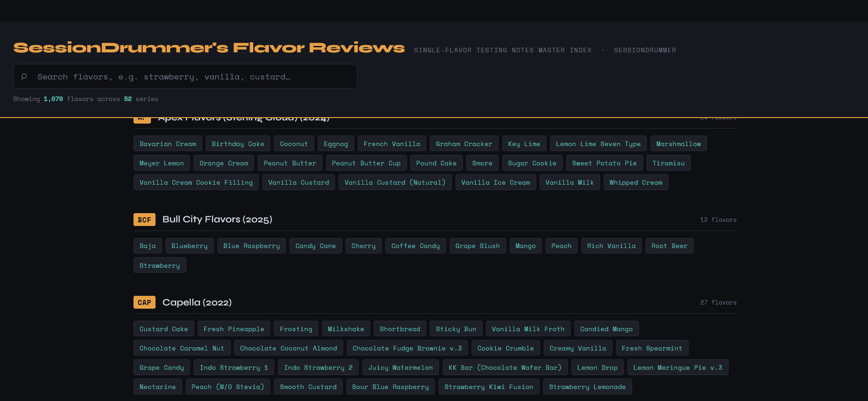Click the Strawberry chip under Bull City

pyautogui.click(x=159, y=265)
